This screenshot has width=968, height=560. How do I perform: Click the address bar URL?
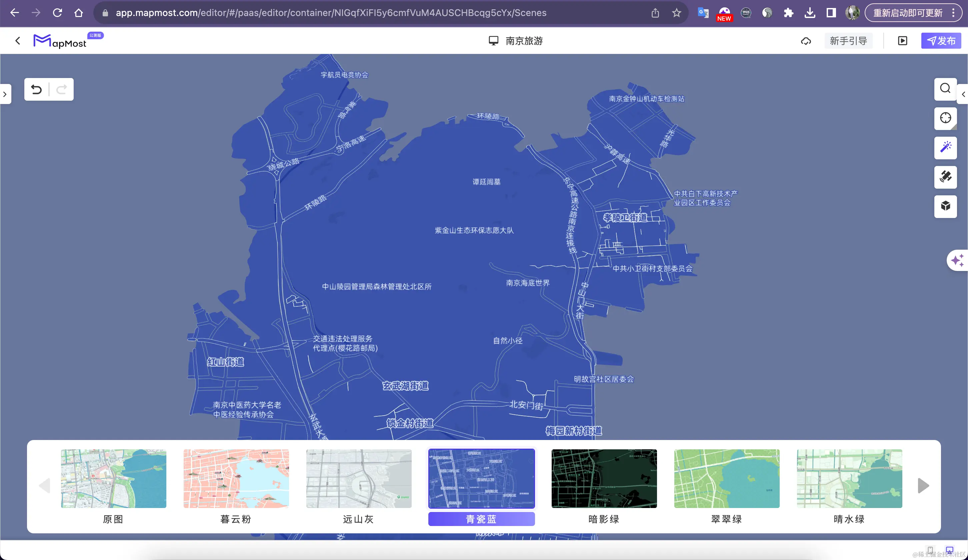click(331, 13)
